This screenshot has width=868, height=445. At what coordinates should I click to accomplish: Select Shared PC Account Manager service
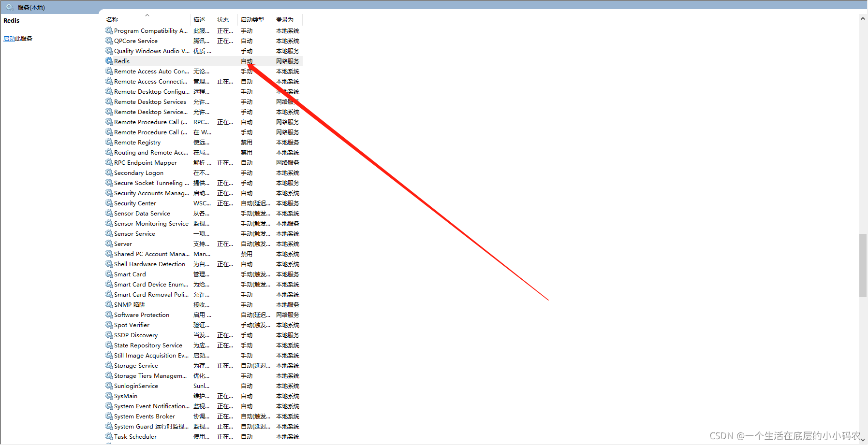coord(204,254)
